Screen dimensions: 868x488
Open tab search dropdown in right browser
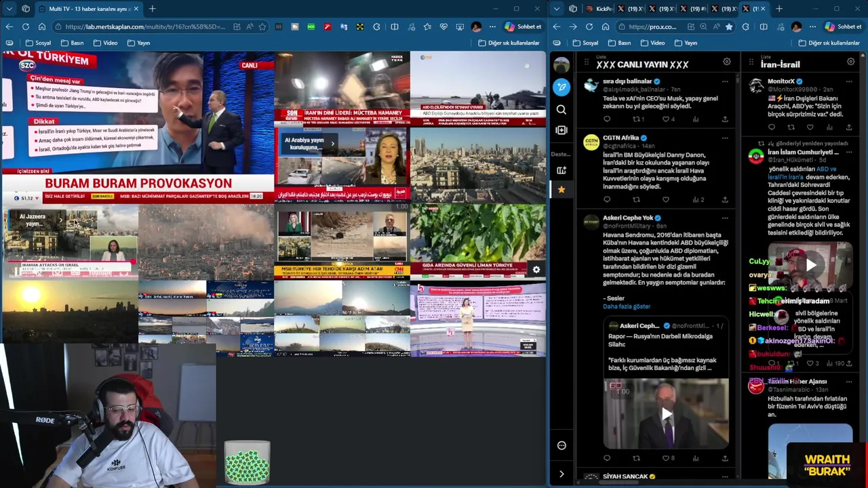pos(557,9)
